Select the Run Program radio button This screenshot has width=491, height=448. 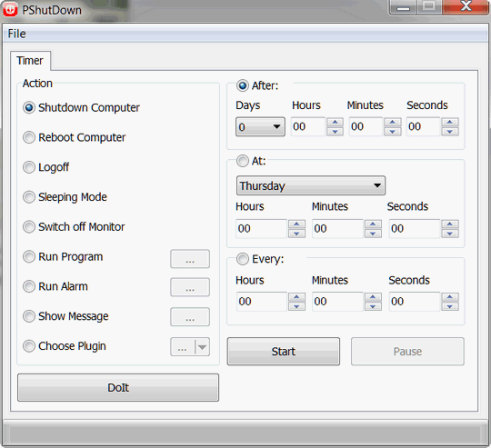(x=29, y=256)
